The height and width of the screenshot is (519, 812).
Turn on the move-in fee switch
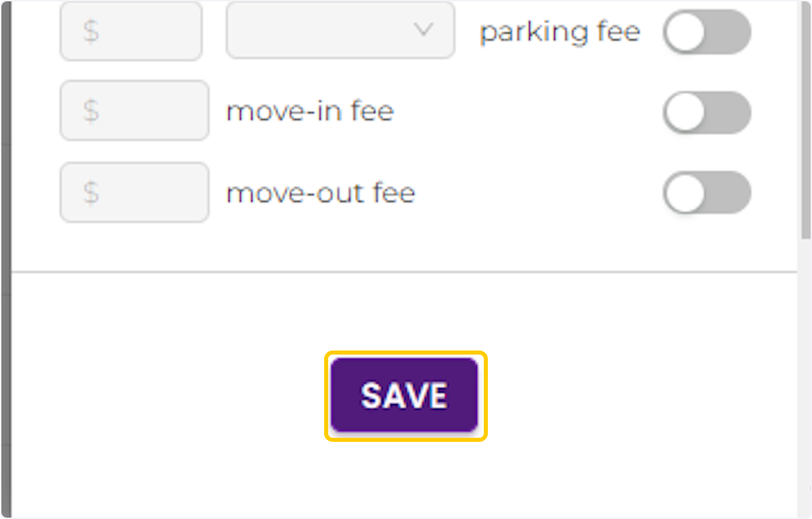coord(706,112)
